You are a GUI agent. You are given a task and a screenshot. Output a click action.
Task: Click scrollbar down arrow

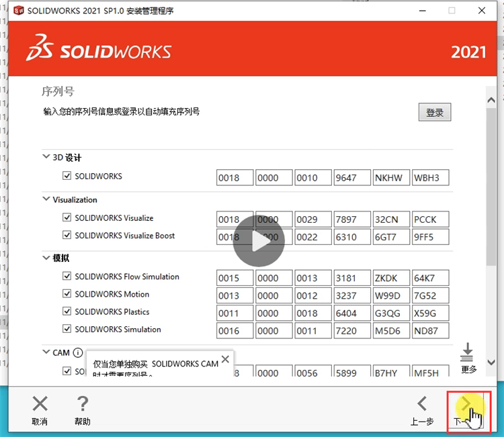pos(491,362)
